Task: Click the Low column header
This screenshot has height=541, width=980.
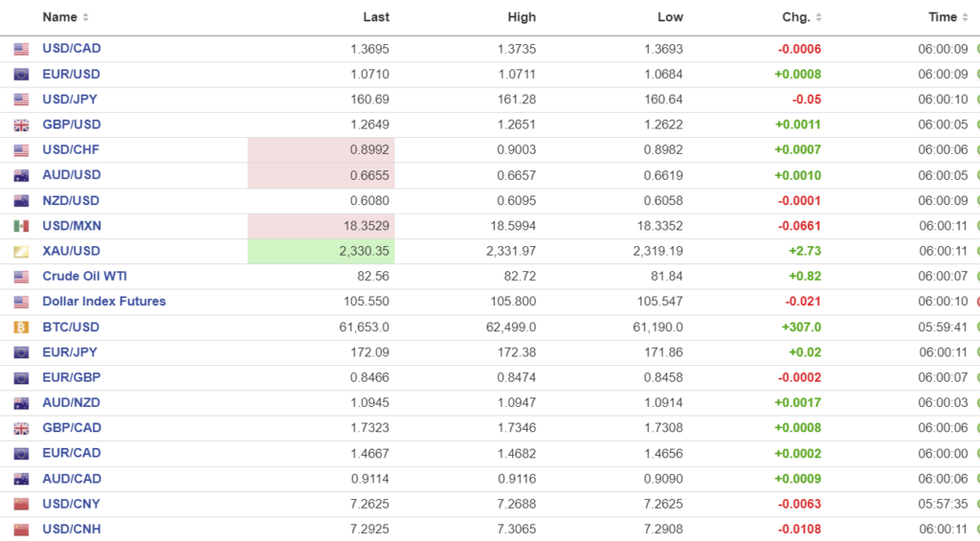Action: click(x=670, y=17)
